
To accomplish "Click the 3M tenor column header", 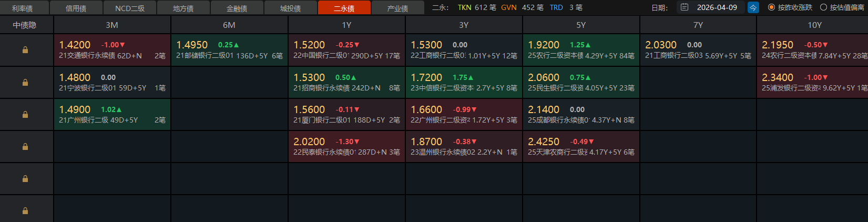I will [112, 25].
